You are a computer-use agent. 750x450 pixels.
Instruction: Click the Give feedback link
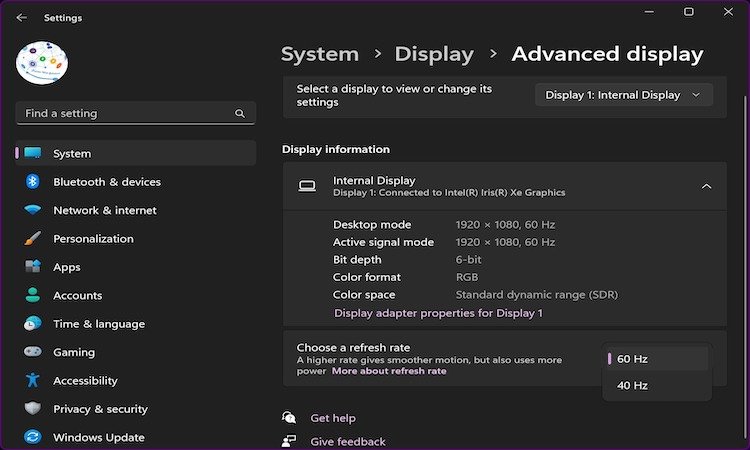pos(348,441)
